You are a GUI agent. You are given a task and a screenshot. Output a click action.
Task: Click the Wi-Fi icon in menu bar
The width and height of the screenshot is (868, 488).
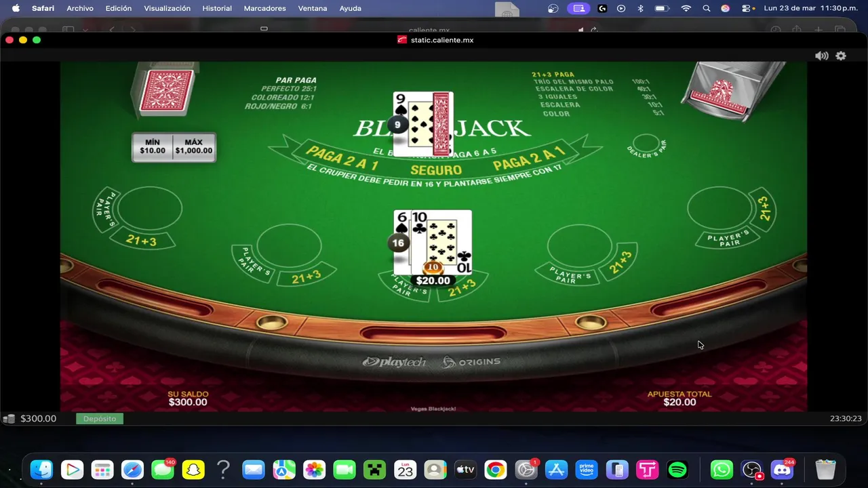point(686,8)
